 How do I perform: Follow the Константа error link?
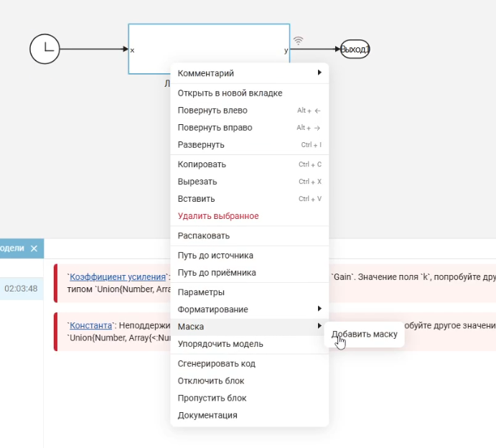click(x=91, y=325)
